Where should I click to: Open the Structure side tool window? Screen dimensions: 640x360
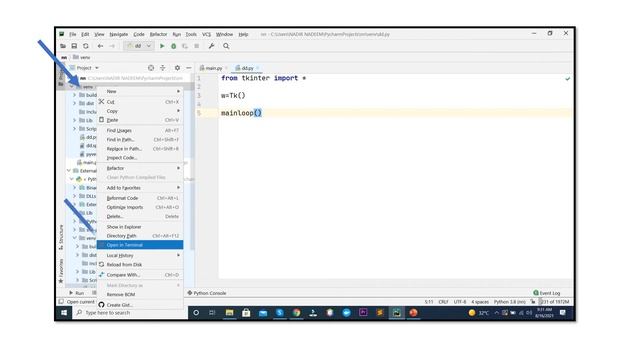(61, 237)
